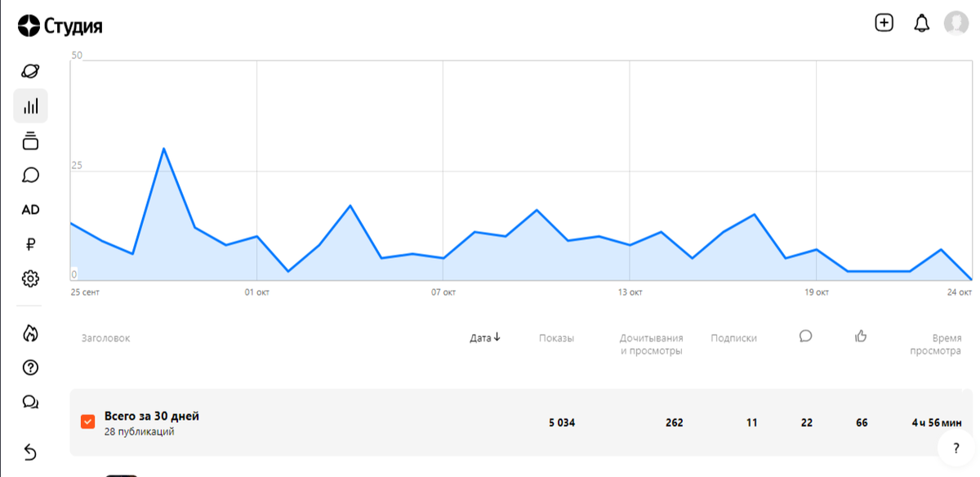
Task: Click the 'Подписки' column header
Action: (x=733, y=338)
